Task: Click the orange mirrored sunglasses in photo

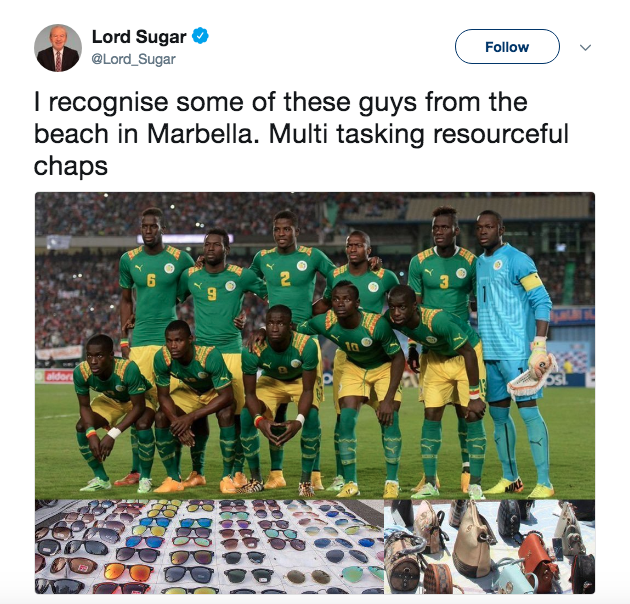Action: 129,571
